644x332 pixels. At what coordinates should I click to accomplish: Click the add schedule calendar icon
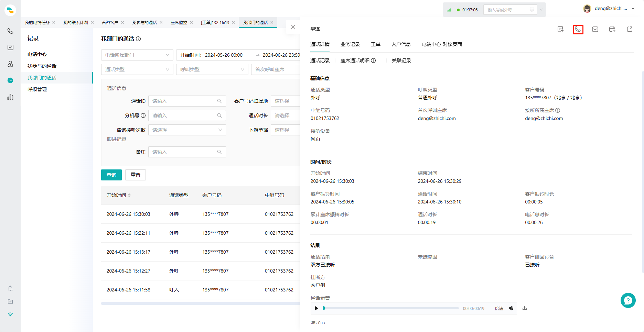612,29
